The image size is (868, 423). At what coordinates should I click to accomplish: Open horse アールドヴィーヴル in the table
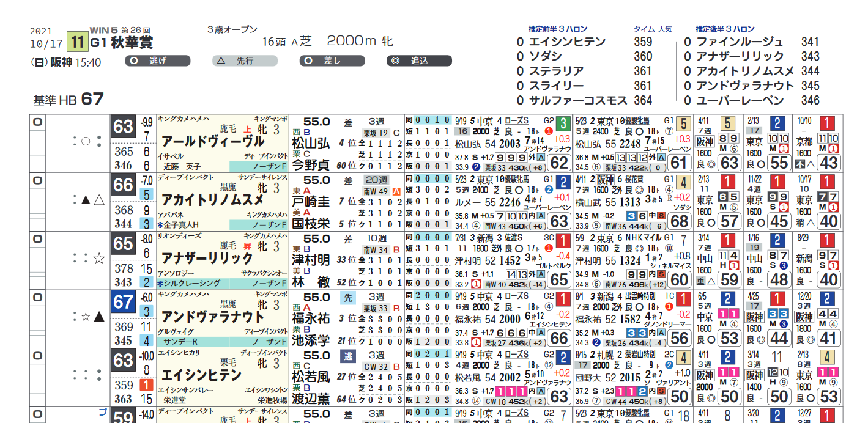pyautogui.click(x=213, y=142)
